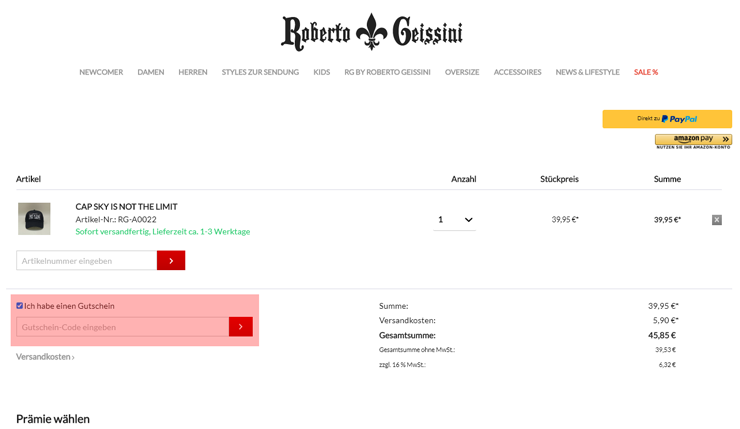Viewport: 740px width, 429px height.
Task: Click the Stückpreis value 39,95 €
Action: tap(565, 219)
